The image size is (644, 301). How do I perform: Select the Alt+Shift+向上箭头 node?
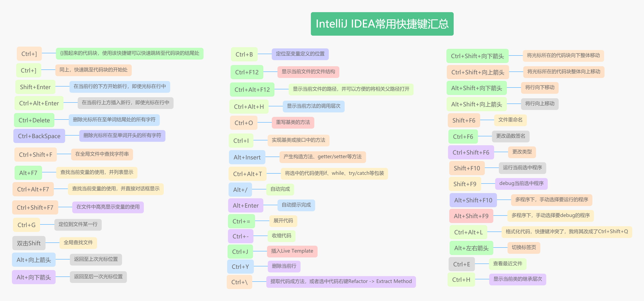tap(477, 104)
